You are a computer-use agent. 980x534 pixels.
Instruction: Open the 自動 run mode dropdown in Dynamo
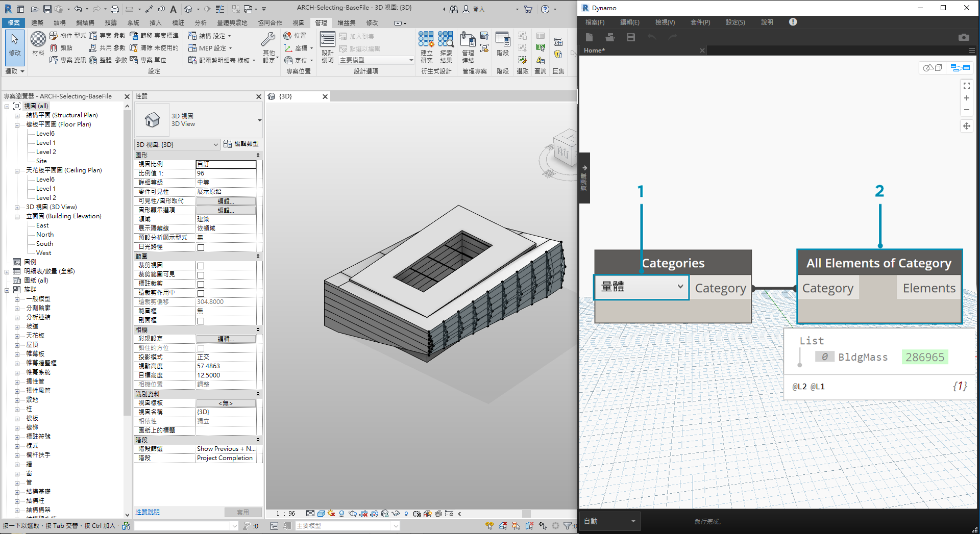609,521
